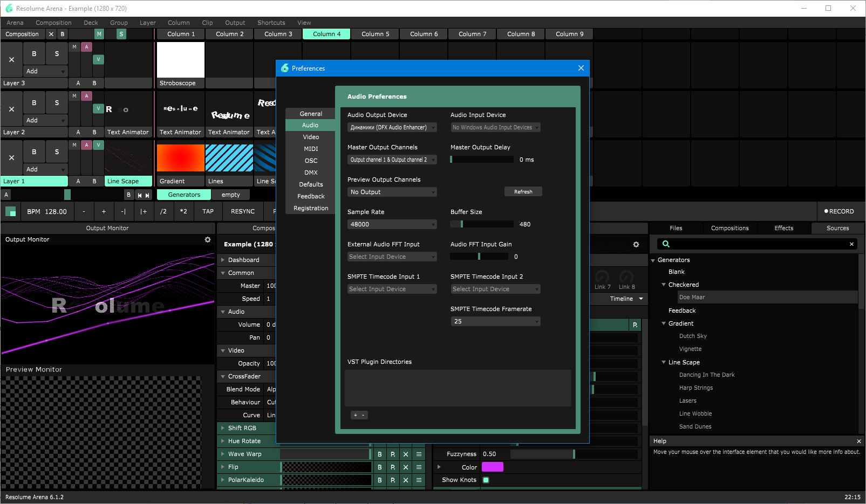Nudge BPM down with the minus button
This screenshot has width=866, height=504.
click(84, 211)
